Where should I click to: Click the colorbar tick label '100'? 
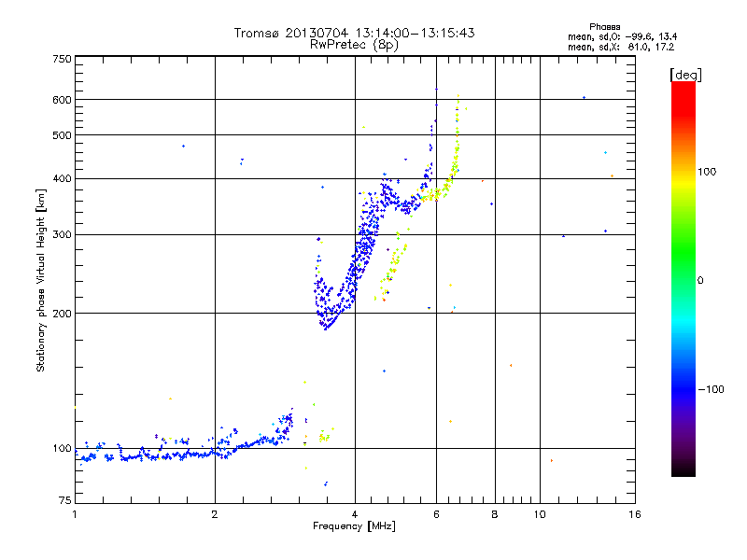click(x=707, y=172)
